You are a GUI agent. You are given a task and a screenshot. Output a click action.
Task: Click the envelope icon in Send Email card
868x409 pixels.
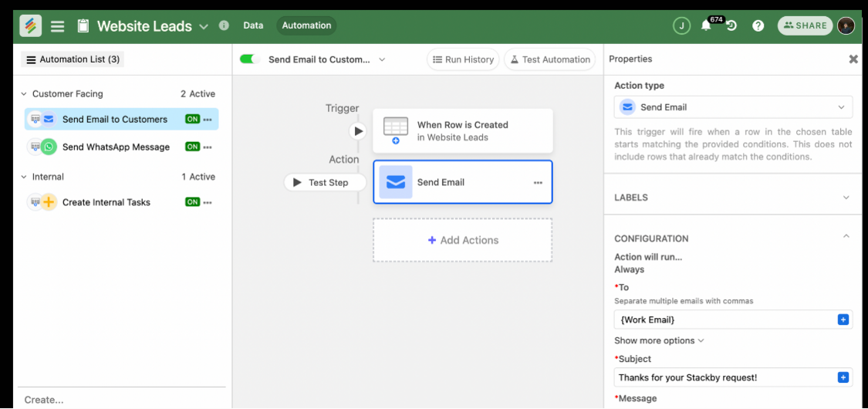[396, 182]
